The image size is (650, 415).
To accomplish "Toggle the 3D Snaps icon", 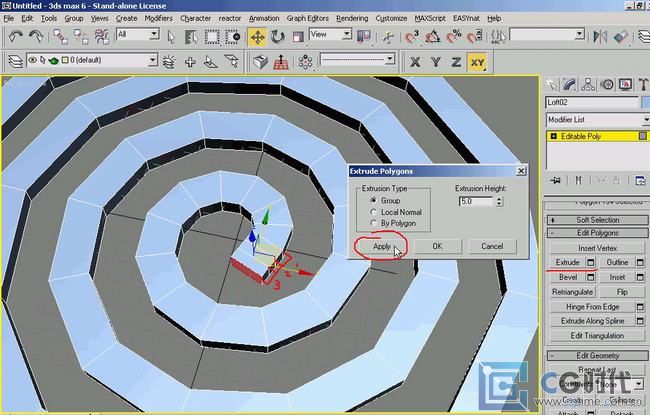I will (412, 36).
